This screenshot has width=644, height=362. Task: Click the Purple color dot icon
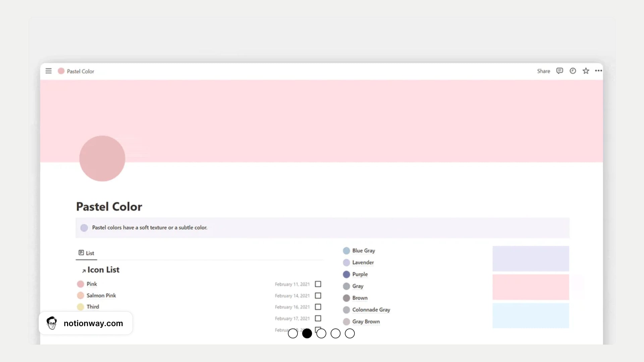tap(346, 275)
